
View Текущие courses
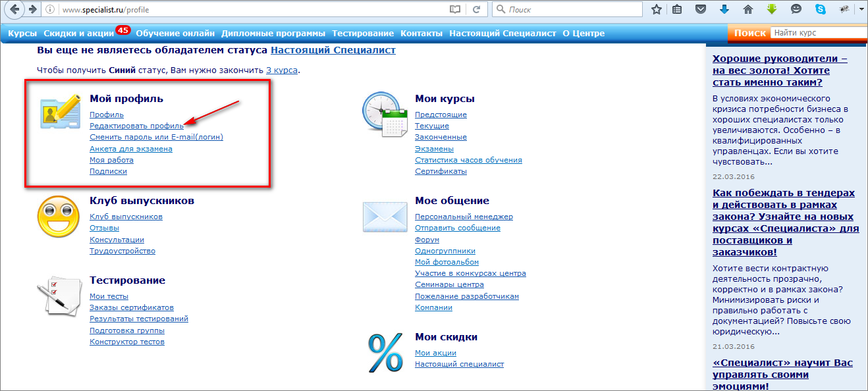(432, 126)
